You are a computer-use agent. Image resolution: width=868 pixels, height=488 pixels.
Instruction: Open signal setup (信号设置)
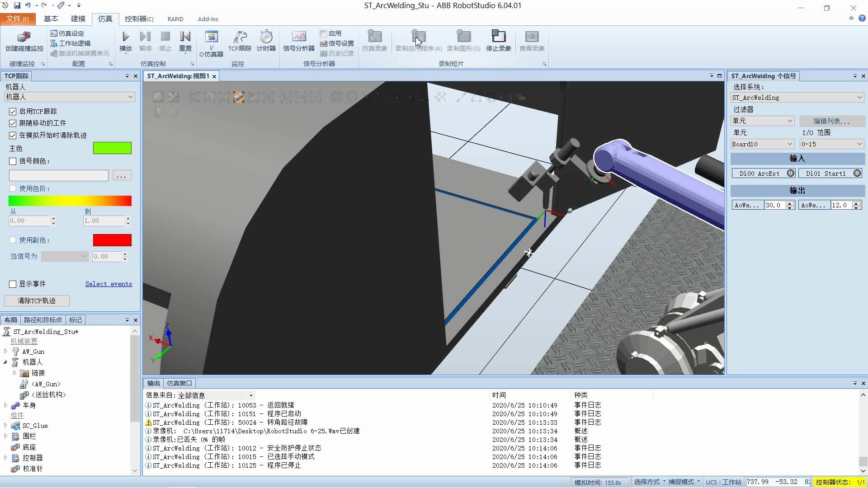coord(337,43)
